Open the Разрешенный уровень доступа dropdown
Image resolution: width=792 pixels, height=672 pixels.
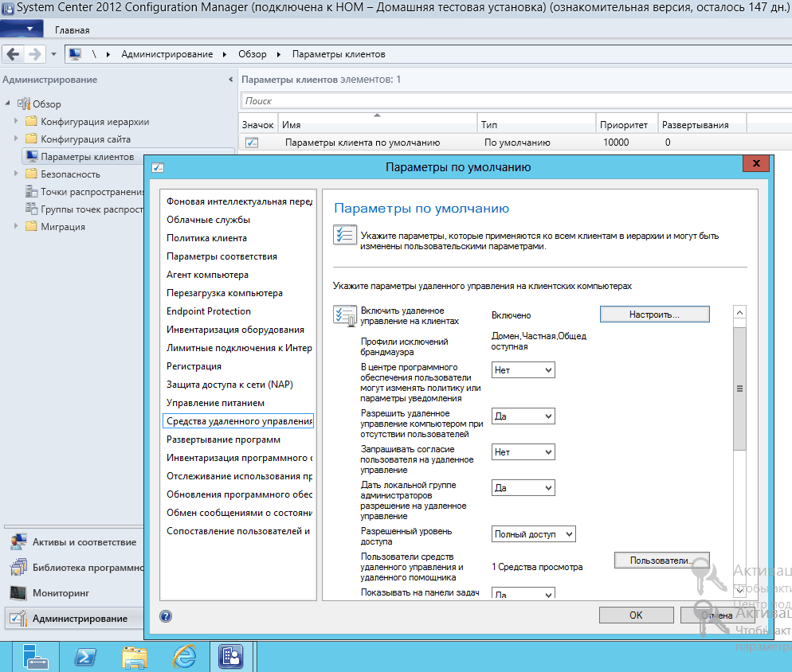point(533,534)
